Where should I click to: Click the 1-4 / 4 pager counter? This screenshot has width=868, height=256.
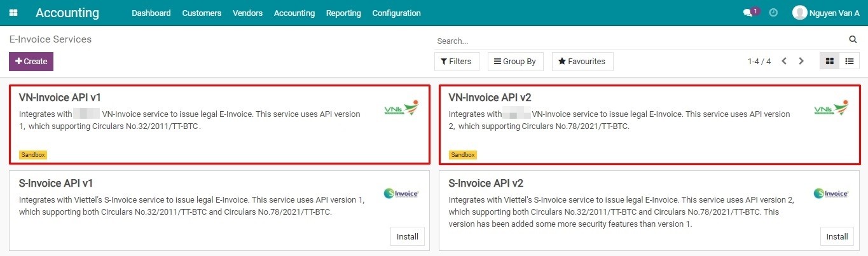point(759,62)
